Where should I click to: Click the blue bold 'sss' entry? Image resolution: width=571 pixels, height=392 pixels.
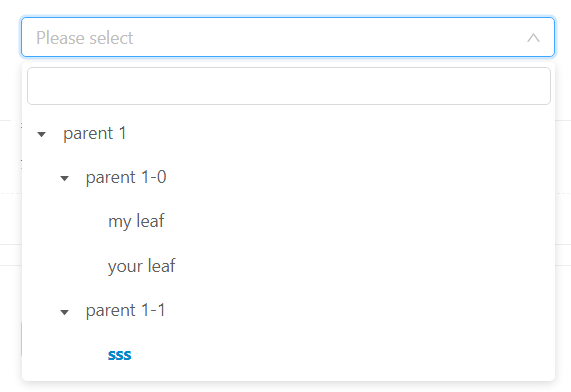119,355
